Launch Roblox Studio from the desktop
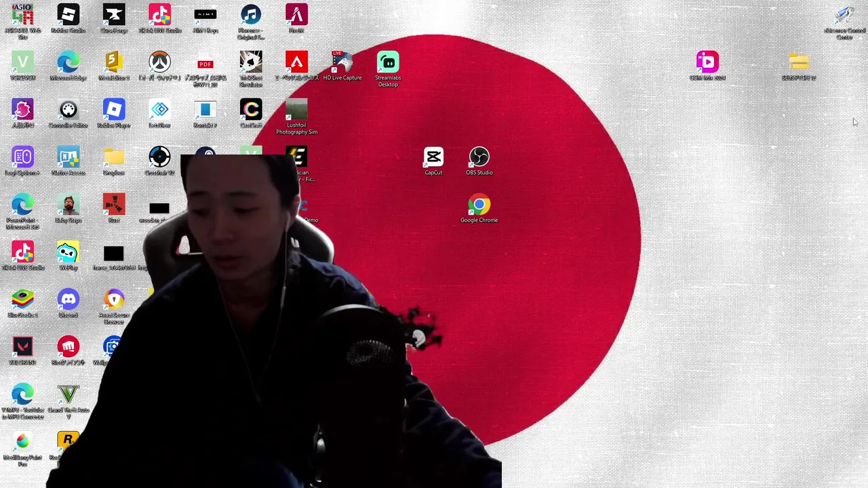Image resolution: width=868 pixels, height=488 pixels. pos(68,15)
